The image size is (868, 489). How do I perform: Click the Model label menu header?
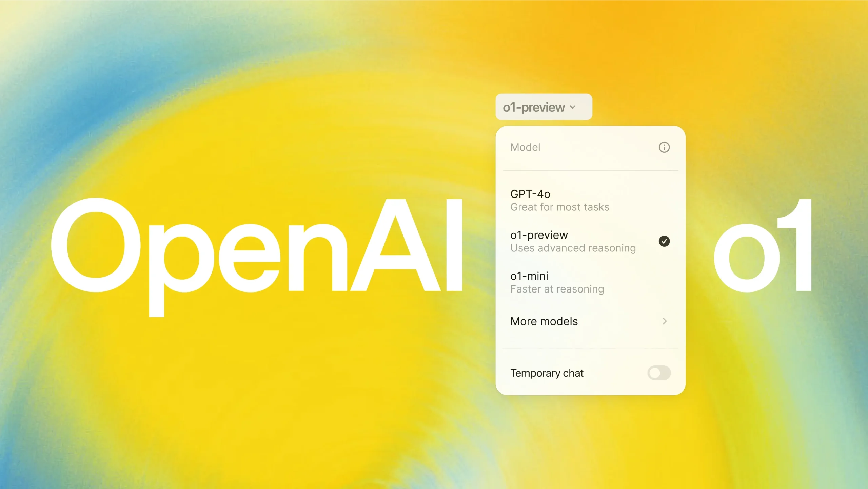click(x=525, y=147)
